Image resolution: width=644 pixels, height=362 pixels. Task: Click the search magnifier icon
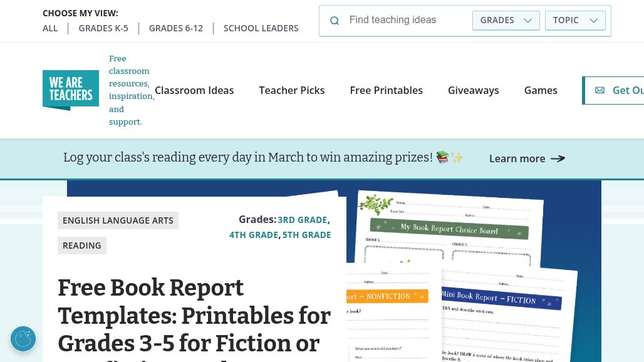tap(335, 21)
